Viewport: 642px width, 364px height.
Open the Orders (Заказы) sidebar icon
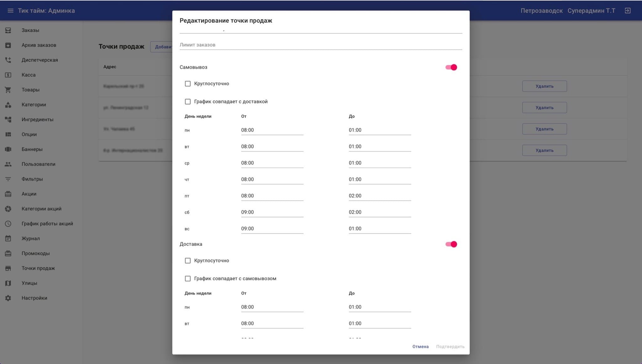click(x=8, y=30)
